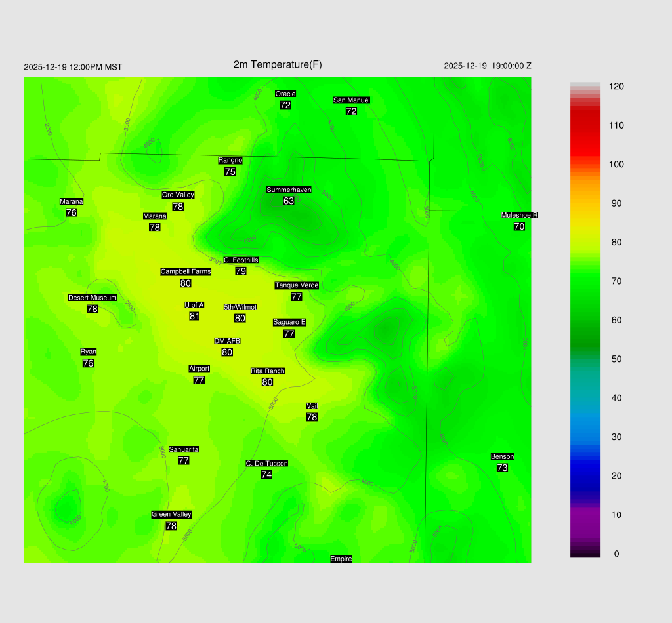Click the Campbell Farms station label
The width and height of the screenshot is (672, 623).
[x=186, y=271]
